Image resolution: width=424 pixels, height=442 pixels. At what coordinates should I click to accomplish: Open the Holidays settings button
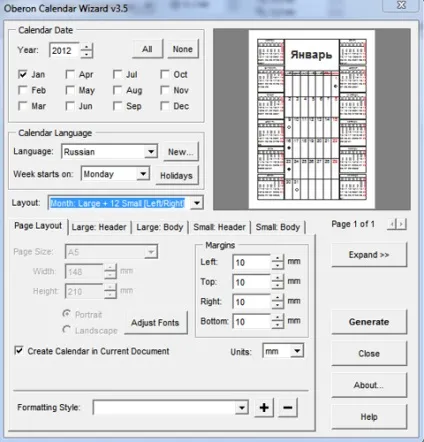tap(177, 175)
